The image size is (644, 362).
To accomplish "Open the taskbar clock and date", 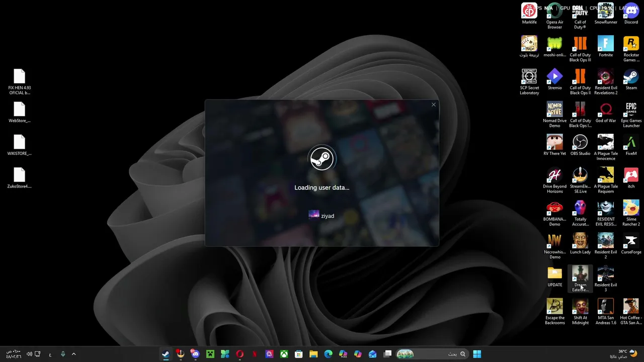I will (x=13, y=354).
